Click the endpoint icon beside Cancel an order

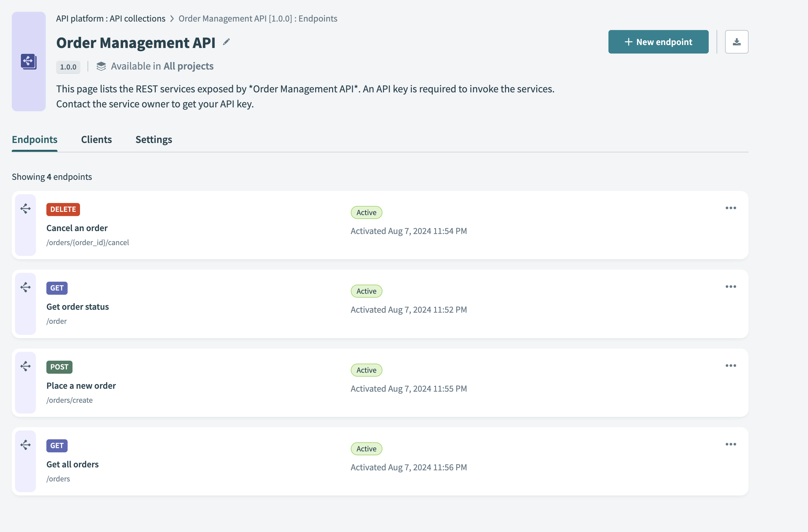[x=25, y=208]
